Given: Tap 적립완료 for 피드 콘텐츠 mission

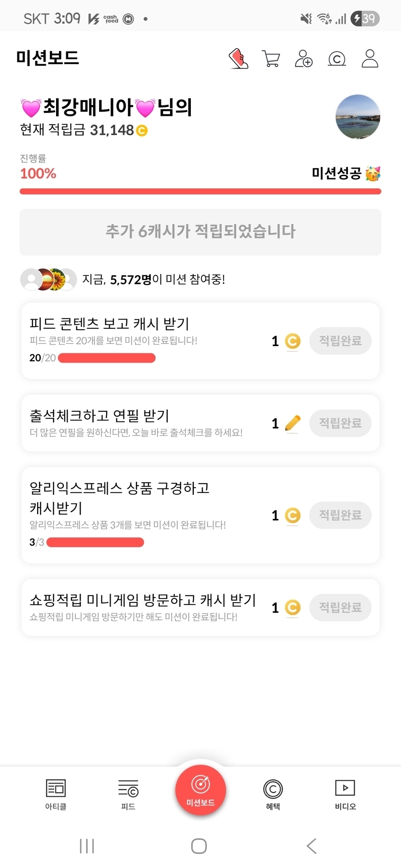Looking at the screenshot, I should [340, 341].
